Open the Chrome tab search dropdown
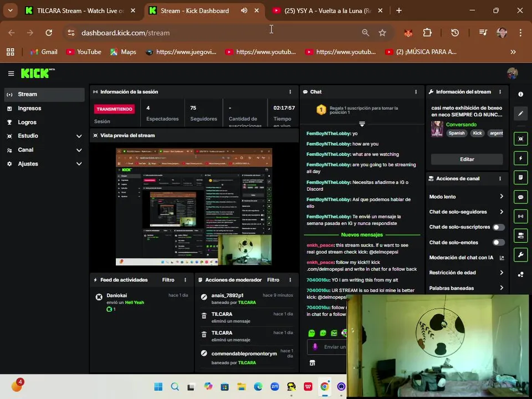This screenshot has height=399, width=532. click(11, 11)
